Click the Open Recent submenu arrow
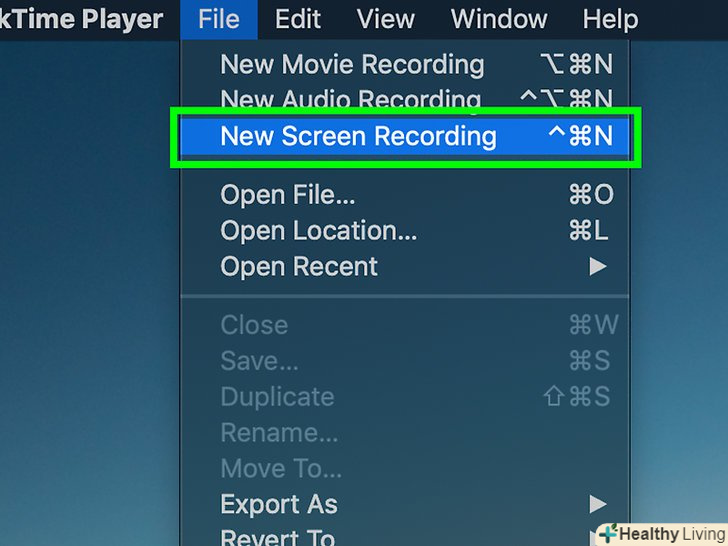The height and width of the screenshot is (546, 728). (598, 267)
